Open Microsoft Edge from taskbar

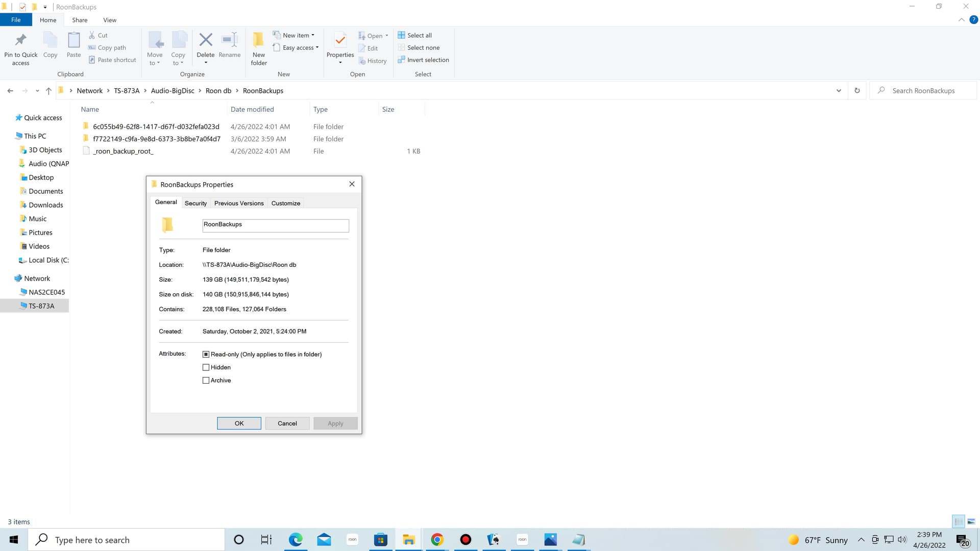point(296,540)
